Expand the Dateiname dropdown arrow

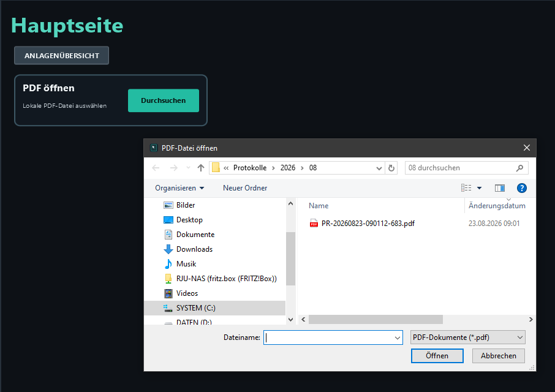click(x=398, y=338)
